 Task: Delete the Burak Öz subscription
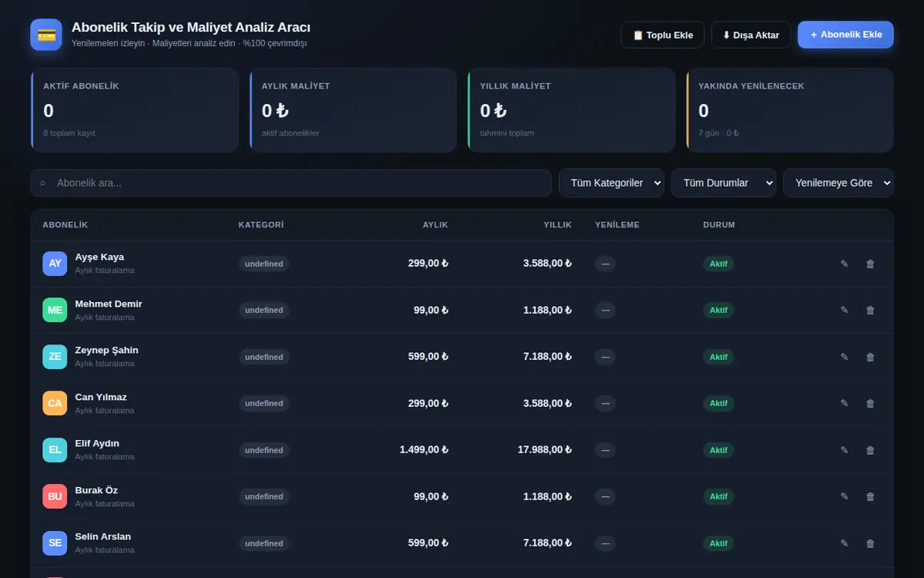pos(870,496)
